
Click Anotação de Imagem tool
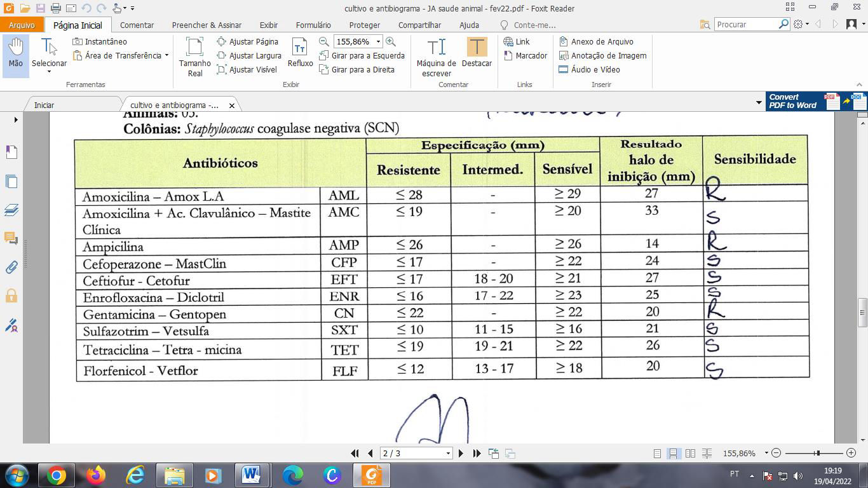pyautogui.click(x=602, y=55)
